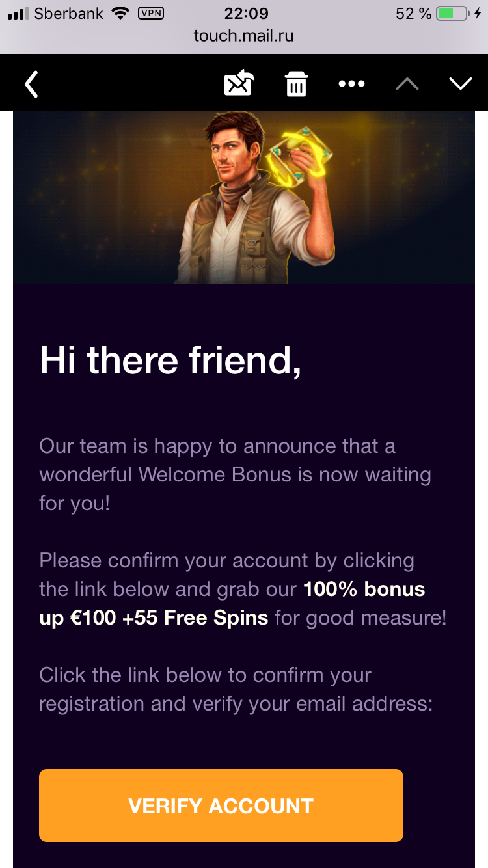Click the "Hi there friend," heading
This screenshot has width=488, height=868.
(170, 360)
